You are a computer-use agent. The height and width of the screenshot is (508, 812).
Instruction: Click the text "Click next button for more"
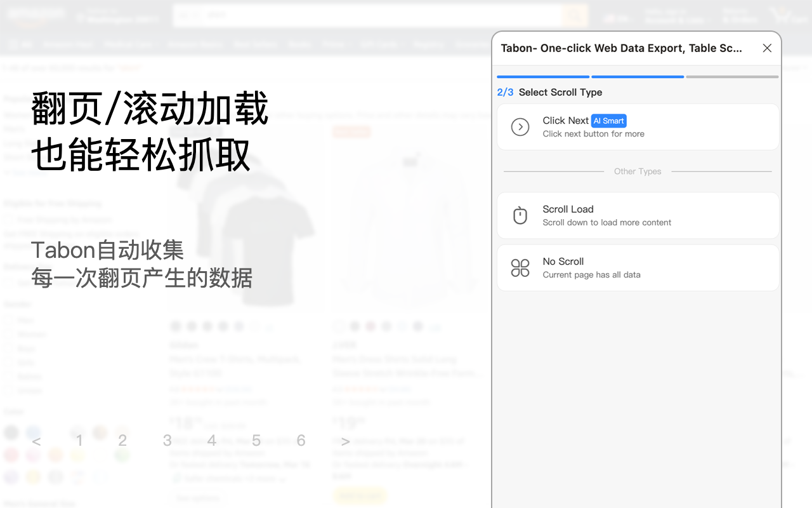(x=594, y=134)
